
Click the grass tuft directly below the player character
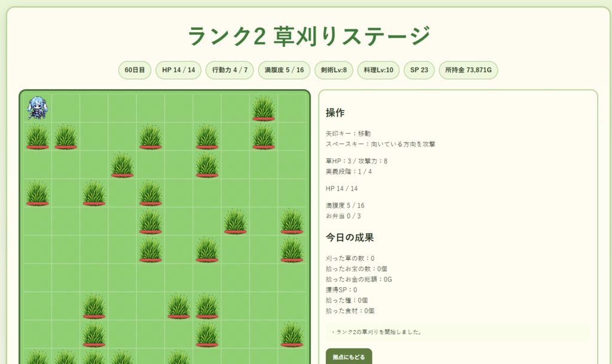click(x=38, y=137)
